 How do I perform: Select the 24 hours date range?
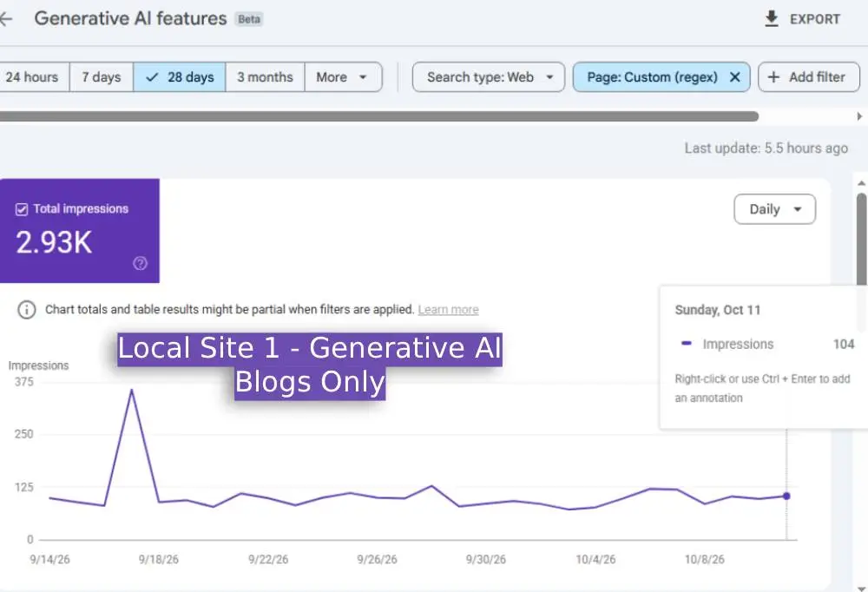point(32,77)
